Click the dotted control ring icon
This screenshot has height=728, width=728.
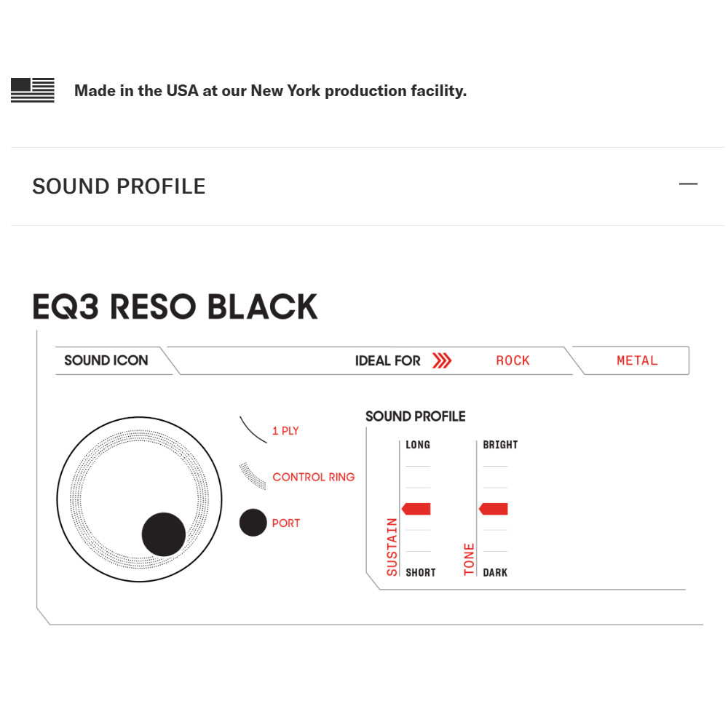[253, 476]
